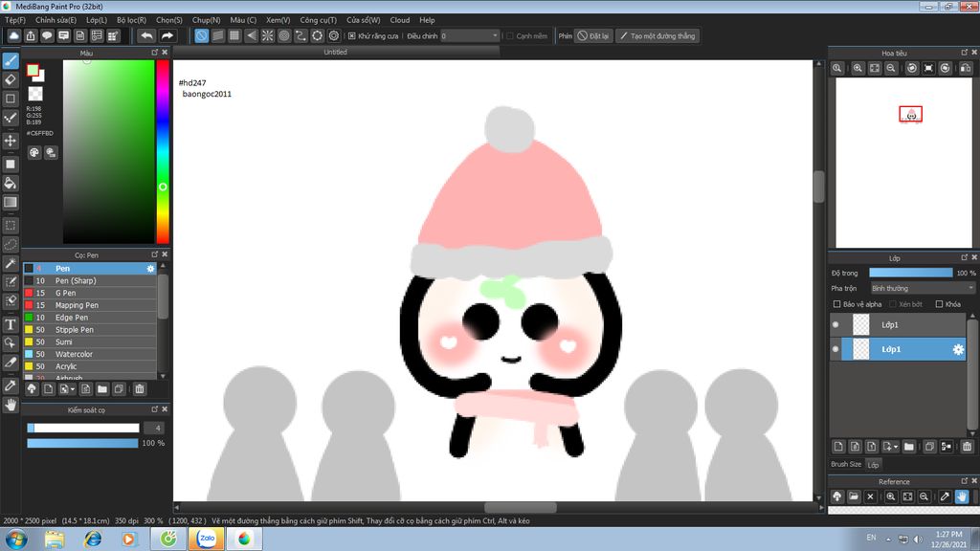This screenshot has height=551, width=980.
Task: Select the Lasso selection tool
Action: (x=11, y=244)
